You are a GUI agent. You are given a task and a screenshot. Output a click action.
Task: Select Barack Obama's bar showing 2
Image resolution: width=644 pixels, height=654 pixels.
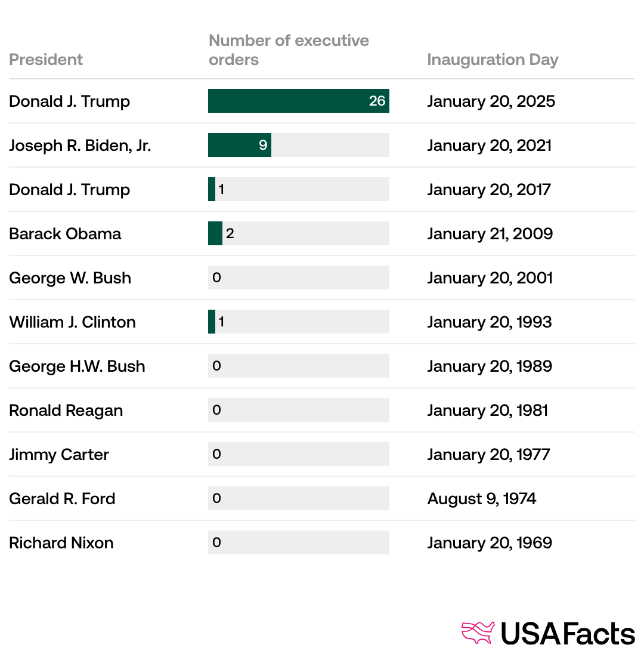(x=215, y=233)
